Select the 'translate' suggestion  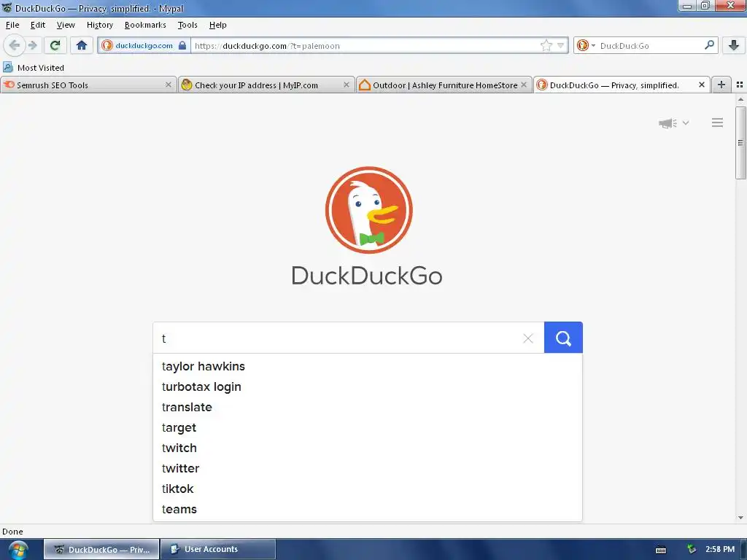pyautogui.click(x=368, y=407)
